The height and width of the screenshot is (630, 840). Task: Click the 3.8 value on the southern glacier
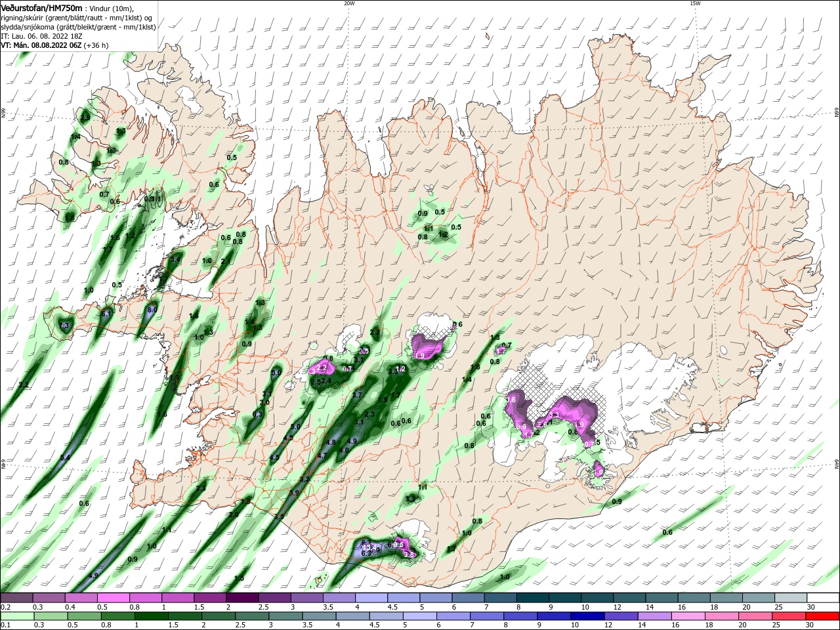[409, 555]
